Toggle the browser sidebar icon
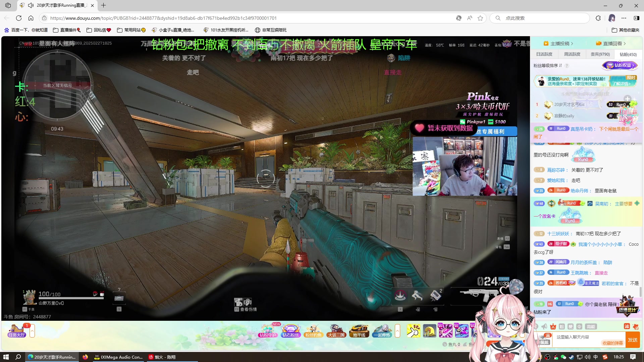 pyautogui.click(x=637, y=18)
